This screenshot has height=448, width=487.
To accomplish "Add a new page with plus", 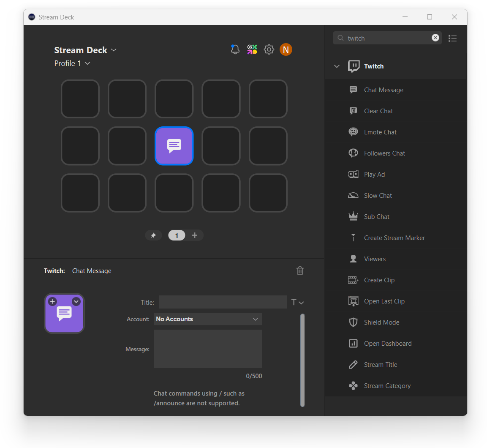I will tap(195, 235).
